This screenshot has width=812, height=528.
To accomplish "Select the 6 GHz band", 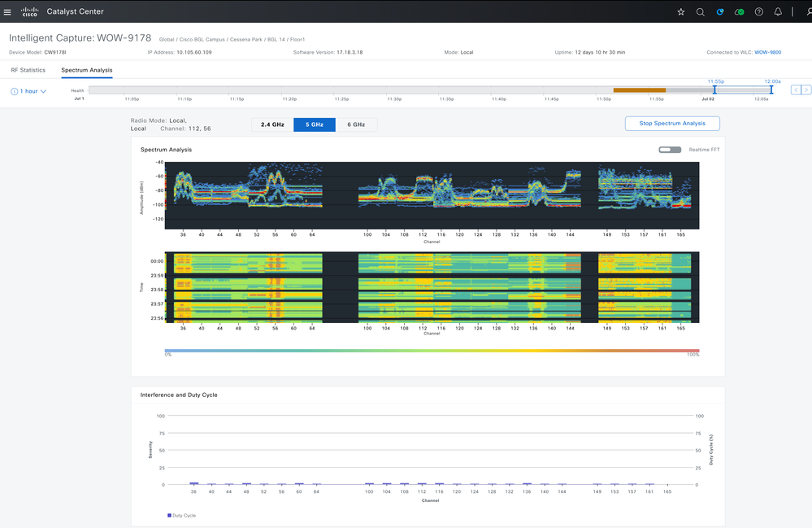I will [x=356, y=124].
